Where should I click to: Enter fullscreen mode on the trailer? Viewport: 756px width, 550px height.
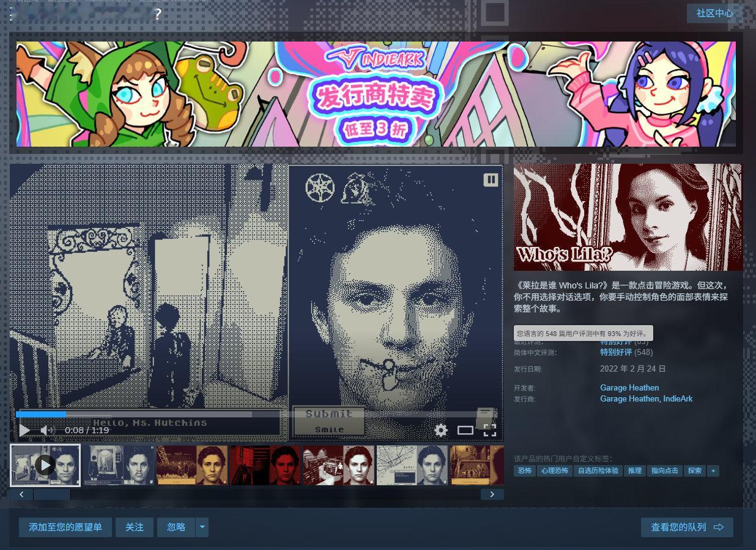[x=491, y=430]
